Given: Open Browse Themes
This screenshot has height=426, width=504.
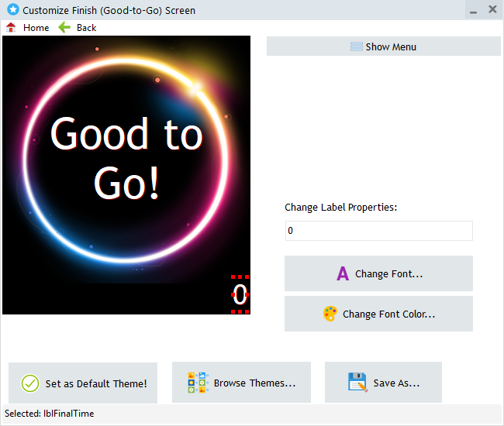Looking at the screenshot, I should pos(254,383).
